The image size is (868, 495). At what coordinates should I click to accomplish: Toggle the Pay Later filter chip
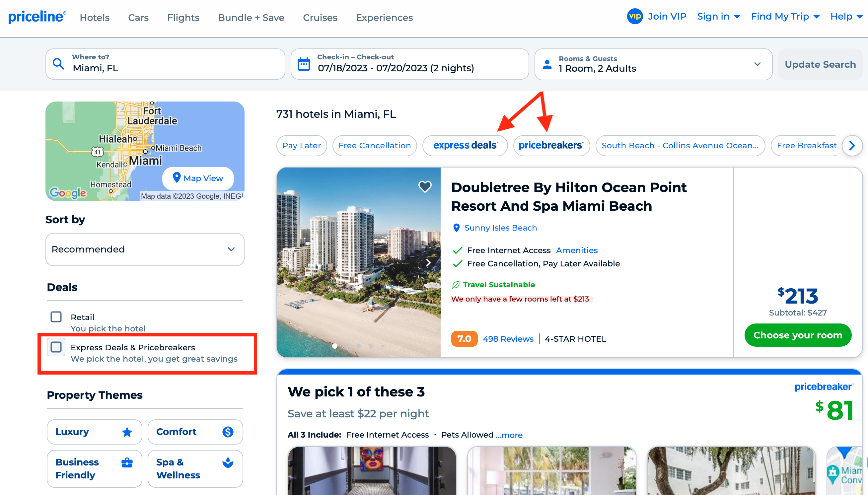coord(302,146)
